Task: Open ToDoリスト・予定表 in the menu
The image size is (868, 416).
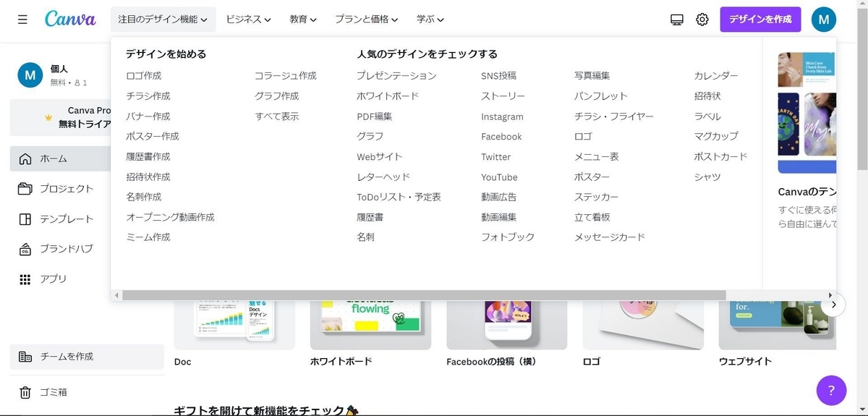Action: tap(399, 197)
